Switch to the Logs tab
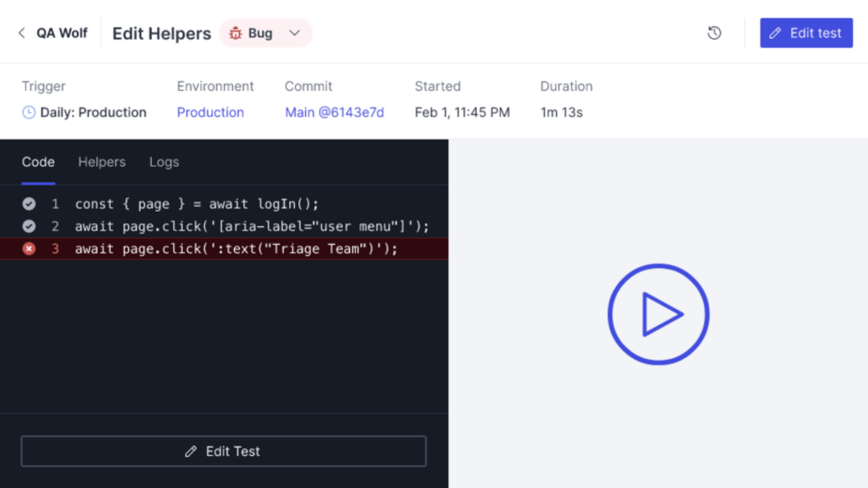Screen dimensions: 868x488 point(164,162)
